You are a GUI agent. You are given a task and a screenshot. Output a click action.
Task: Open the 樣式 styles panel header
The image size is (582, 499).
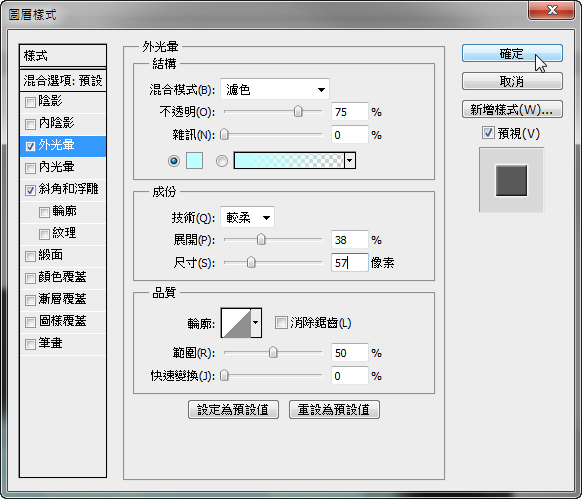coord(63,56)
